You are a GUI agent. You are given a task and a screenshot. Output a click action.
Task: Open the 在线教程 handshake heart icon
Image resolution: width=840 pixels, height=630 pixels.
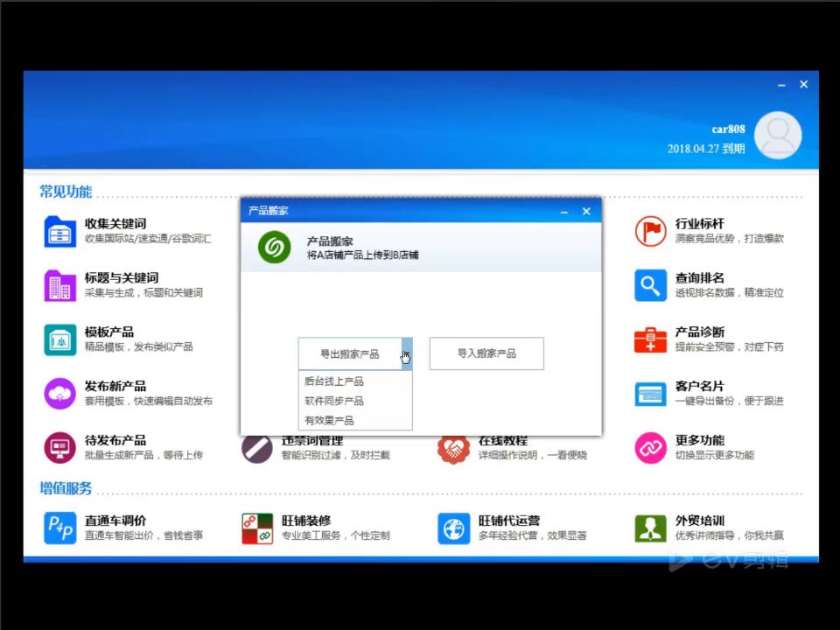point(454,449)
